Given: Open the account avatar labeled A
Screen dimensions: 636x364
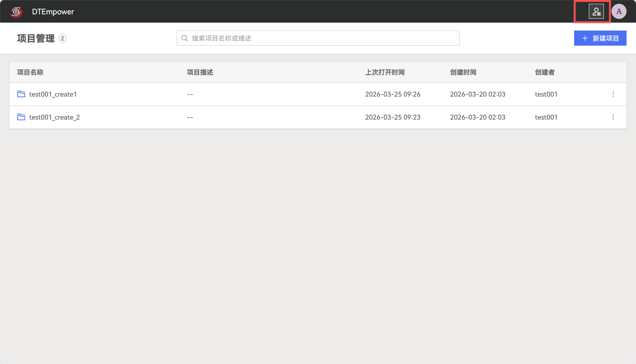Looking at the screenshot, I should (619, 11).
